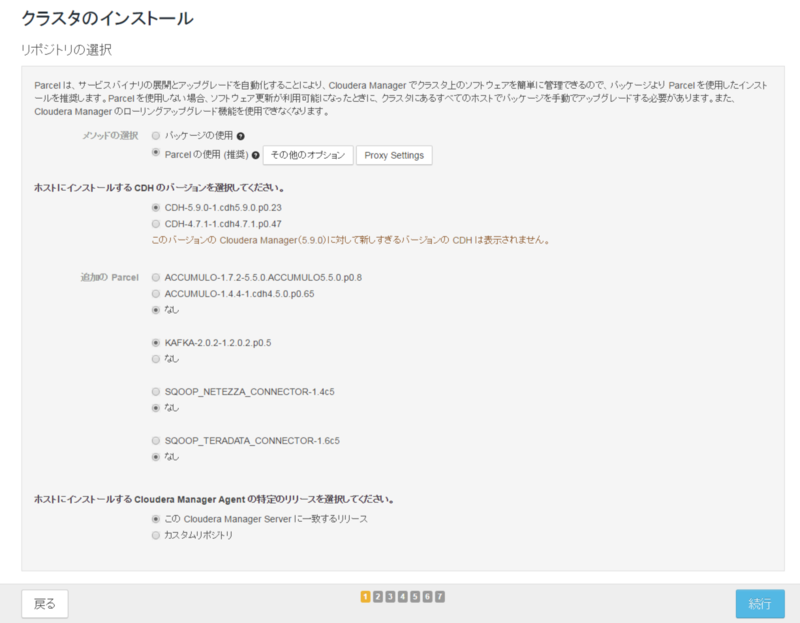Viewport: 800px width, 623px height.
Task: Select なし under SQOOP_NETEZZA_CONNECTOR
Action: click(156, 408)
